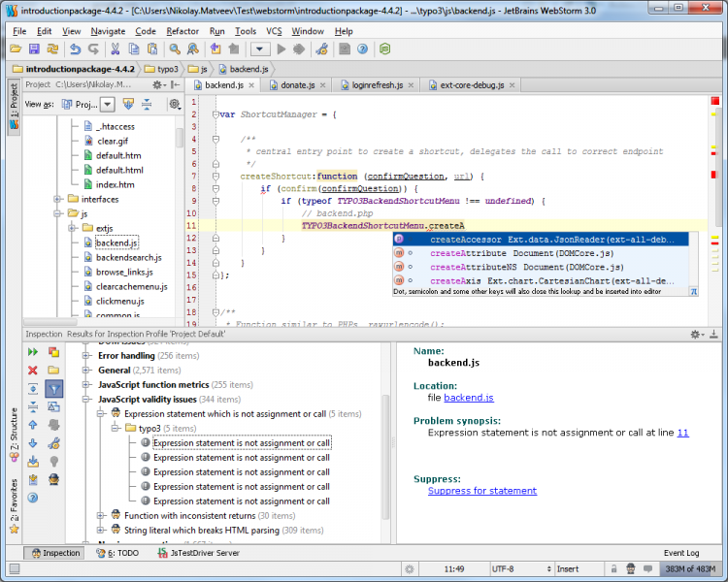The width and height of the screenshot is (728, 582).
Task: Expand the General inspection group
Action: (85, 371)
